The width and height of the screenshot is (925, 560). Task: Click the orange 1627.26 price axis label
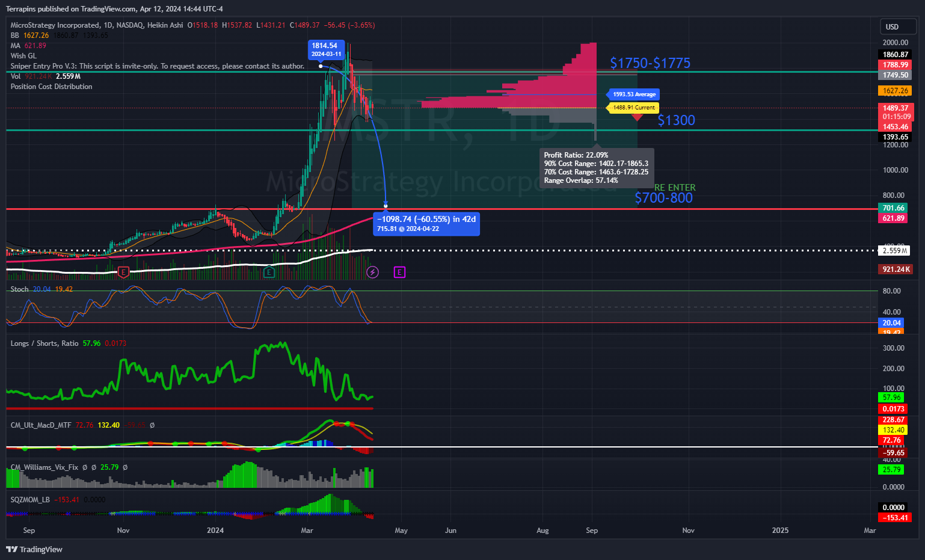(895, 91)
